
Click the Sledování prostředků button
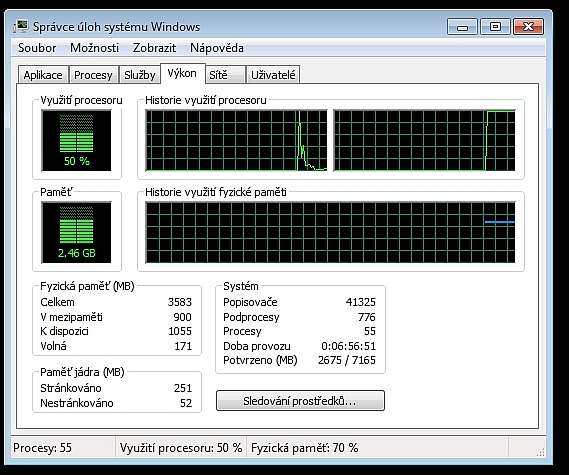(300, 401)
